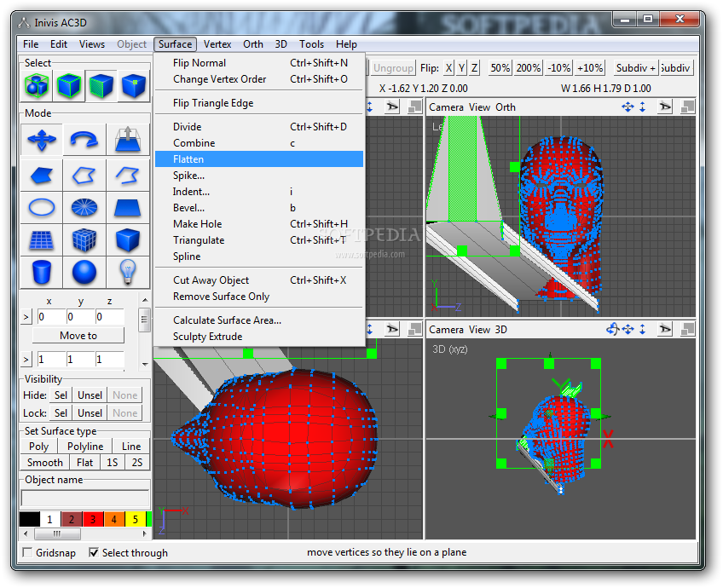Image resolution: width=723 pixels, height=588 pixels.
Task: Click palette horizontal scrollbar right arrow
Action: coord(145,533)
